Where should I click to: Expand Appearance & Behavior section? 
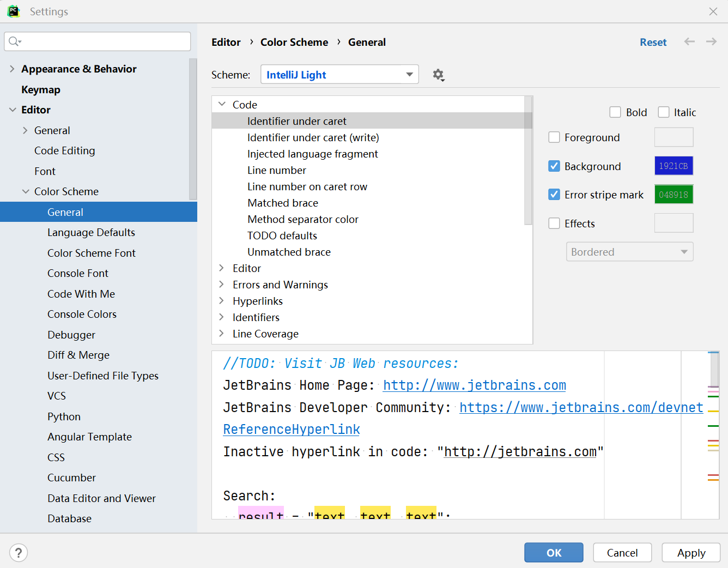pyautogui.click(x=12, y=69)
